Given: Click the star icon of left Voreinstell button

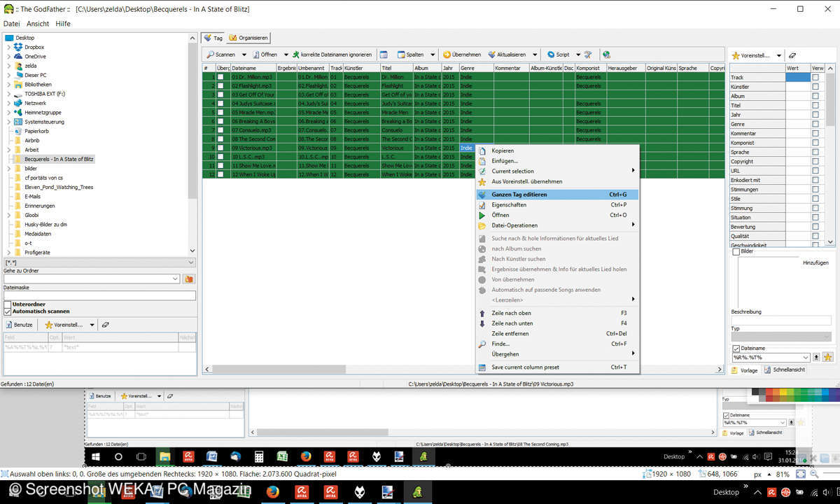Looking at the screenshot, I should [49, 325].
